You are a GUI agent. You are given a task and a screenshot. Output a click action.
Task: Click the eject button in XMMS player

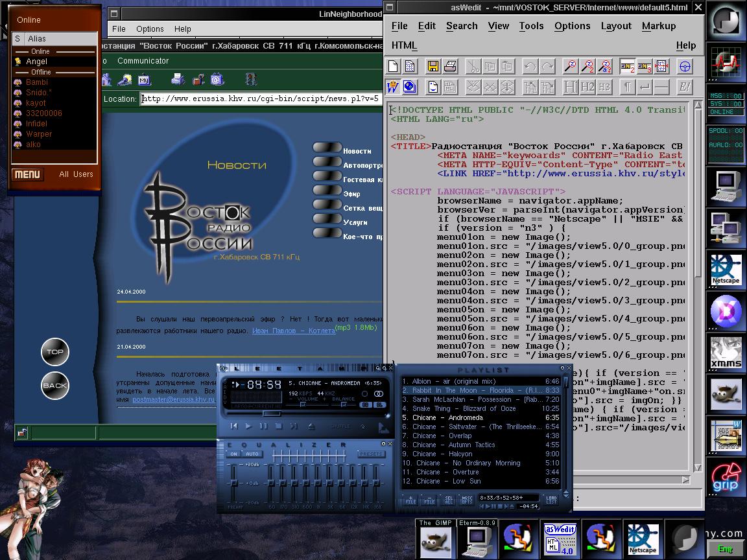(x=311, y=426)
